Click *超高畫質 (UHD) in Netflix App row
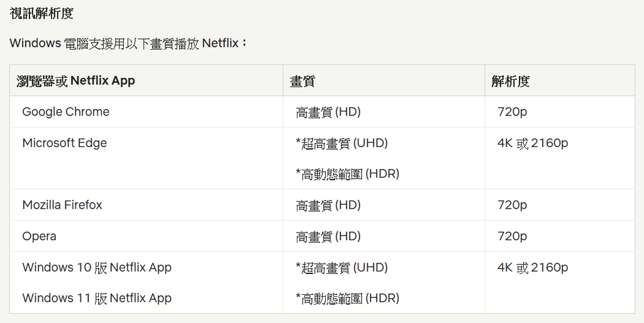The image size is (644, 323). pyautogui.click(x=341, y=268)
